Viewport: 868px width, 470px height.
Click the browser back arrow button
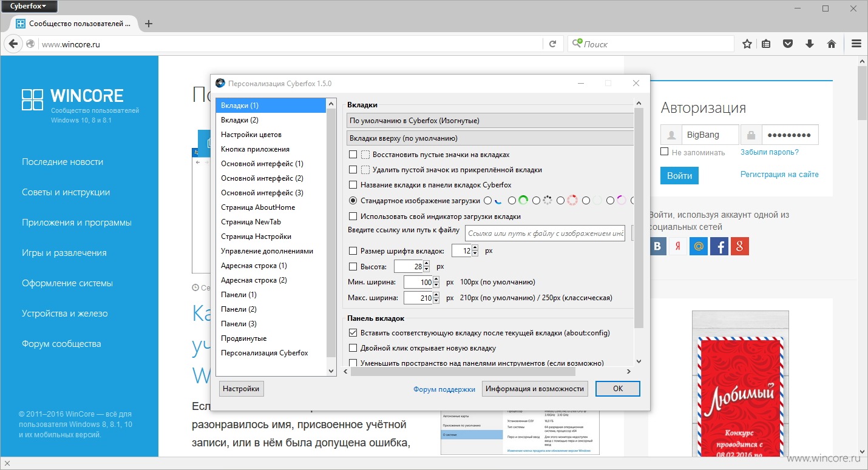pyautogui.click(x=13, y=44)
